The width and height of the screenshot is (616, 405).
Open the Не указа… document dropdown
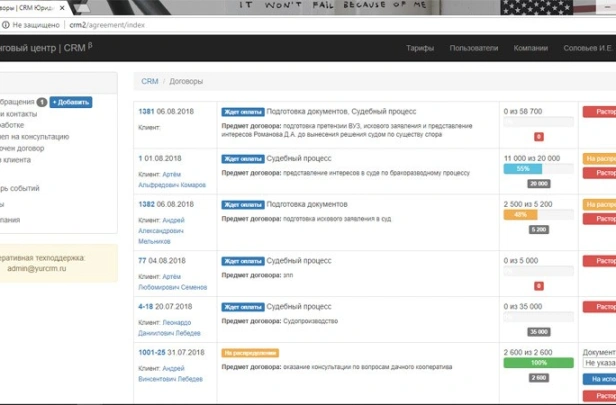pyautogui.click(x=599, y=365)
